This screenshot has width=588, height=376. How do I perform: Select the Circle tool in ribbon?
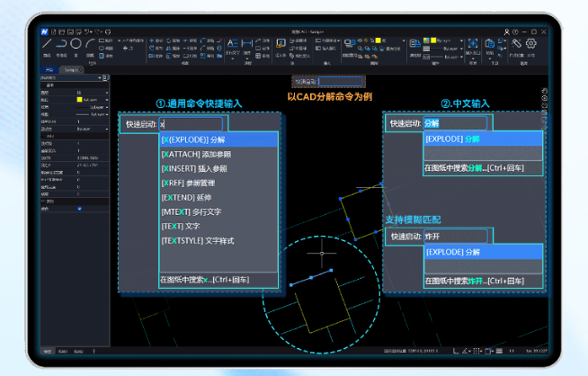point(76,43)
